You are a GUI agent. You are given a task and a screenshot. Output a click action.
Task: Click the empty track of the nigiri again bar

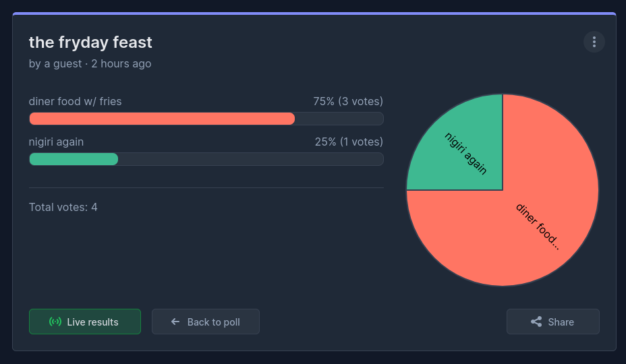(x=250, y=159)
